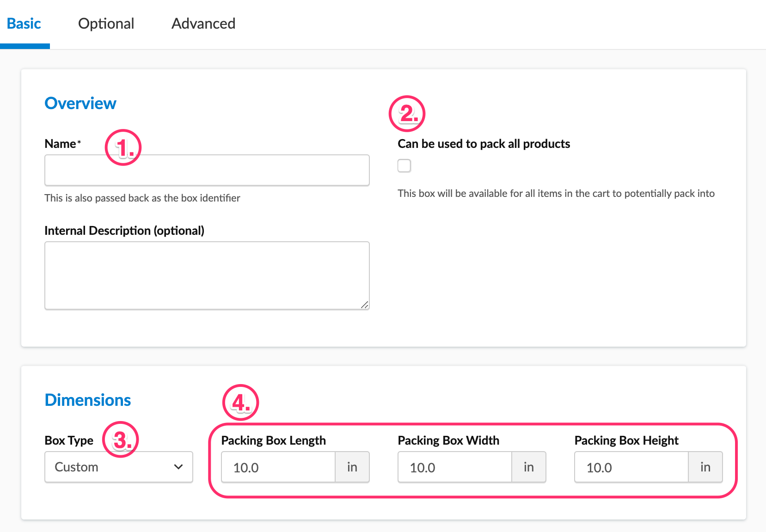Click the Packing Box Width field
This screenshot has width=766, height=532.
pos(454,467)
